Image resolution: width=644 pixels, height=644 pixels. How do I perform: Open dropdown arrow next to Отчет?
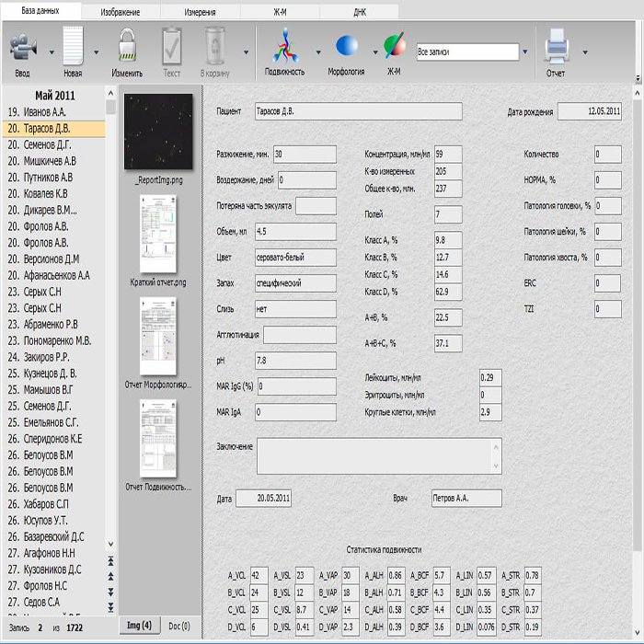point(585,52)
